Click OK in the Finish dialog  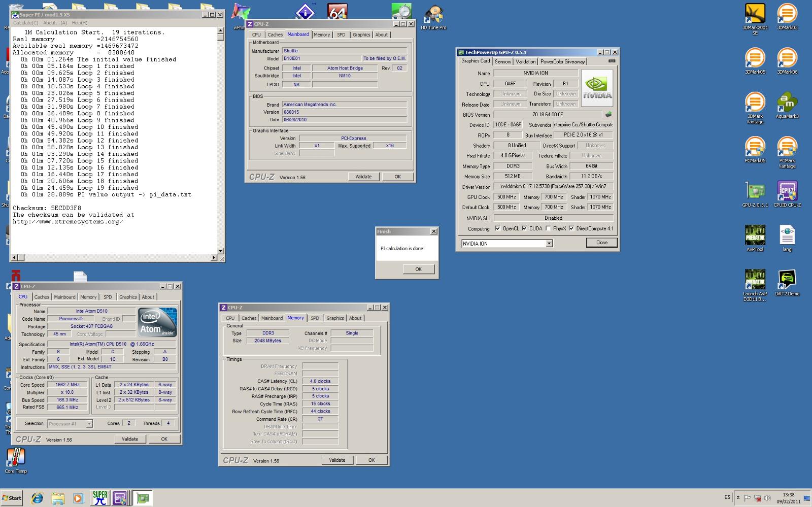[x=418, y=269]
